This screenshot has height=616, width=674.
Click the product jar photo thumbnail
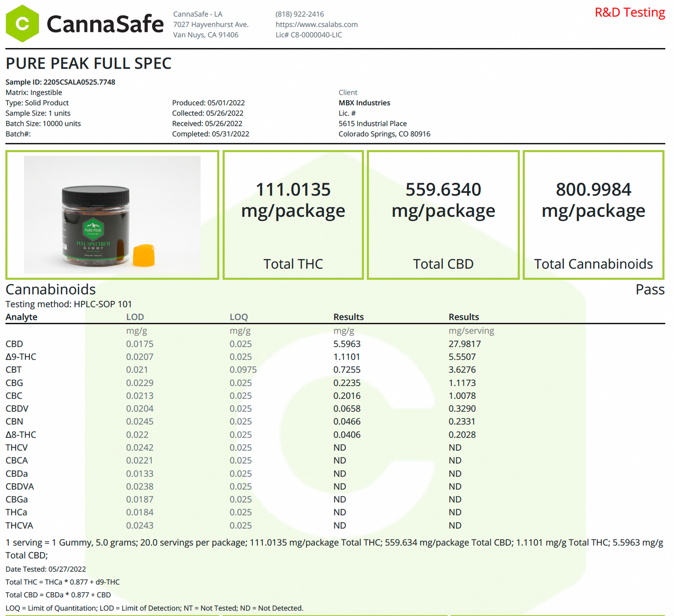pyautogui.click(x=112, y=215)
